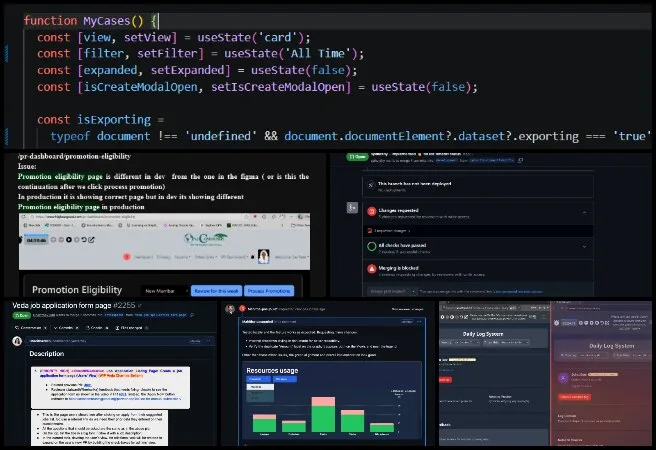
Task: Open the Checks tab
Action: (97, 327)
